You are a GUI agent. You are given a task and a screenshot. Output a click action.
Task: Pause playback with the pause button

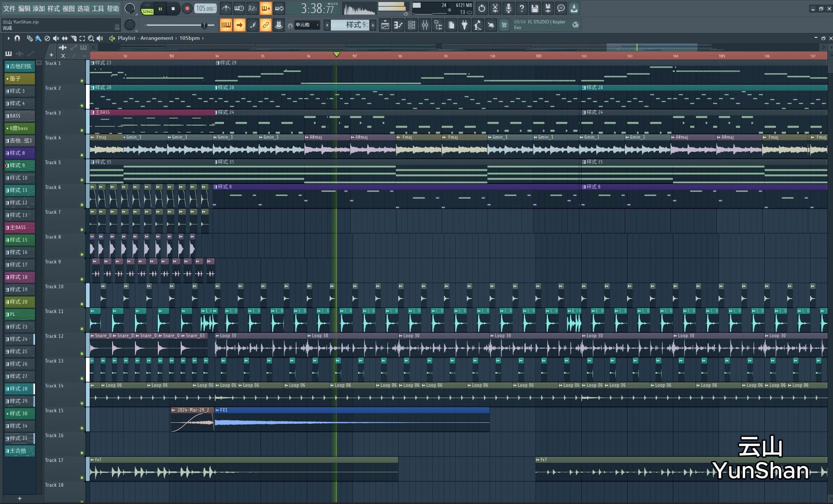(x=160, y=8)
